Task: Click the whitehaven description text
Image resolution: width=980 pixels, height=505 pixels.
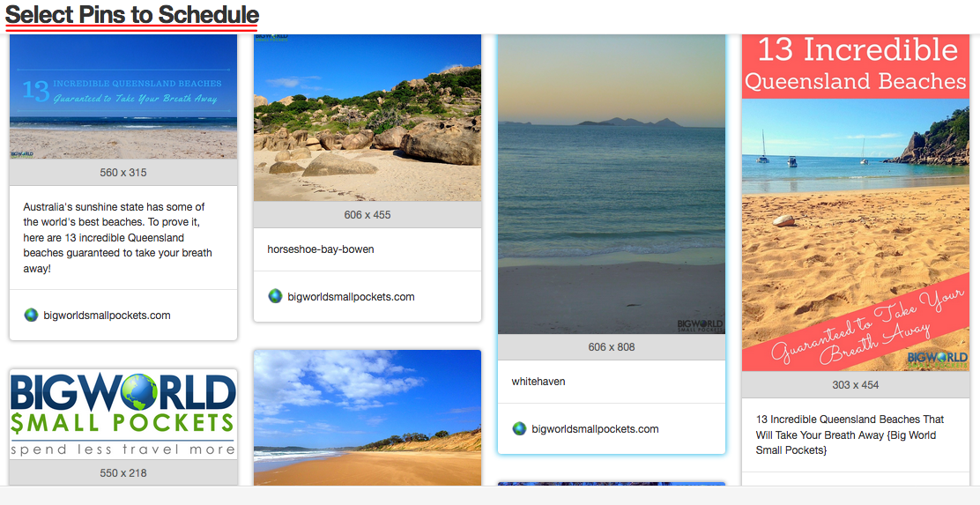Action: [538, 382]
